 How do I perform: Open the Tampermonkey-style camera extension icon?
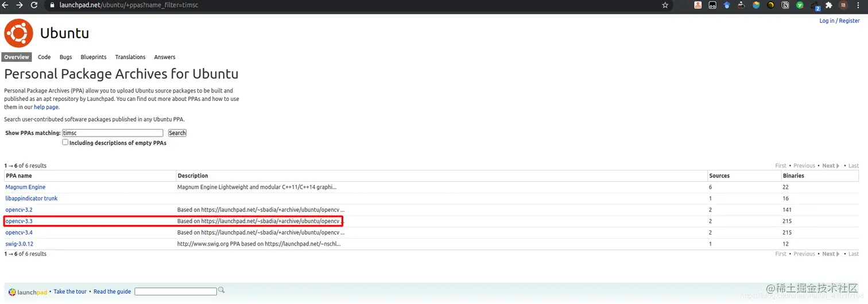tap(742, 5)
